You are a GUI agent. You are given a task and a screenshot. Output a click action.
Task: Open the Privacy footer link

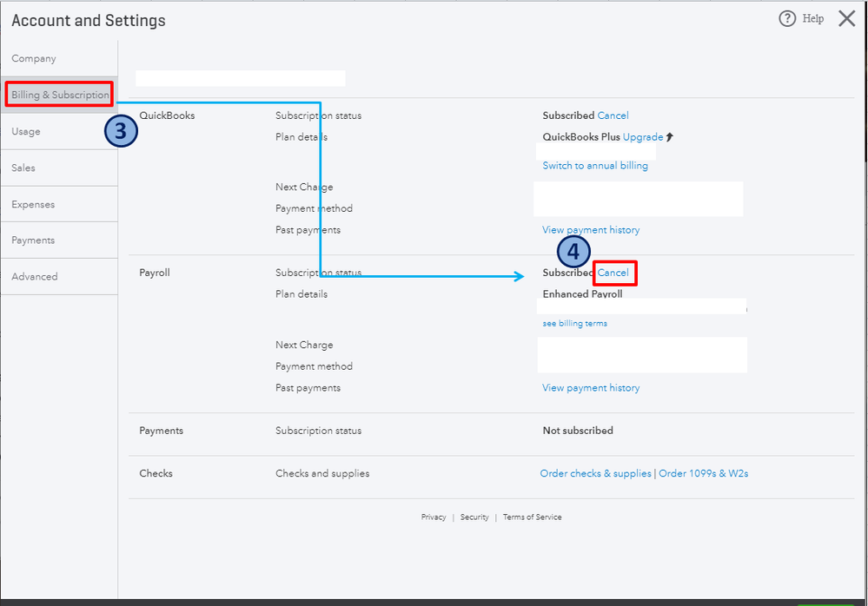click(434, 517)
